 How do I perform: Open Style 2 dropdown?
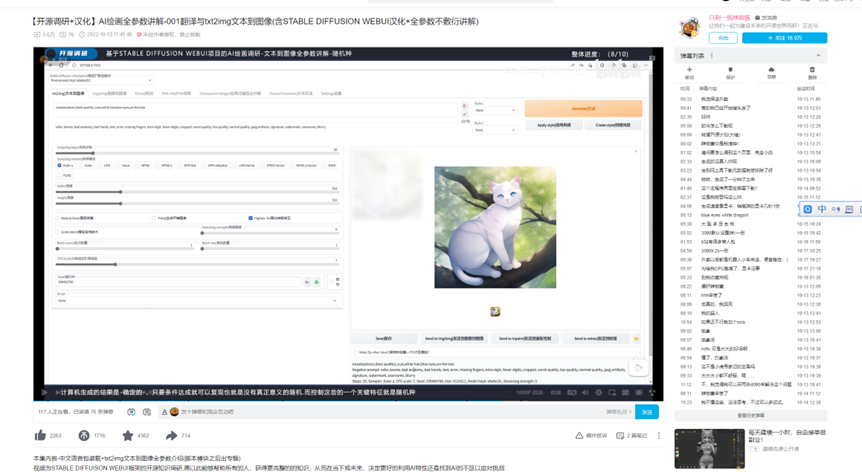tap(495, 130)
